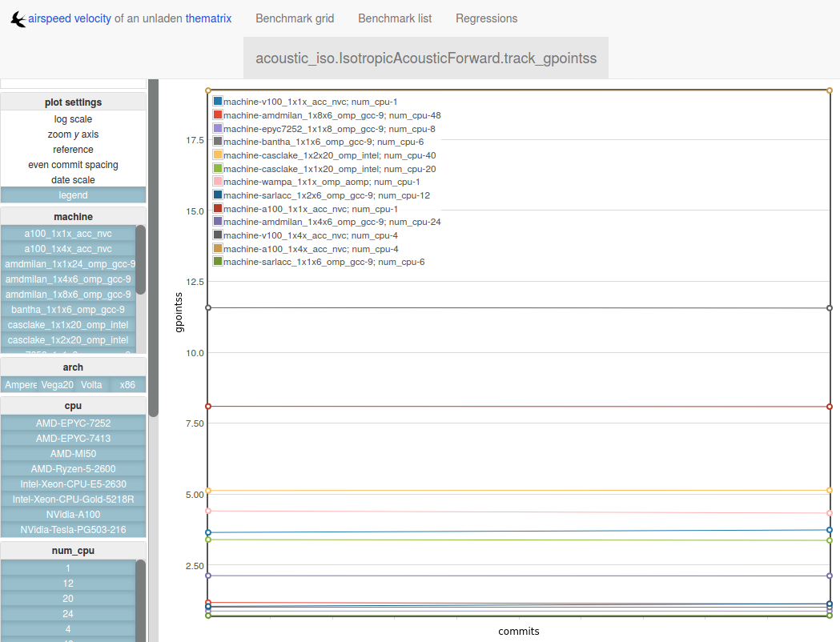Click the grey line's left data point near 11.5

pos(208,308)
